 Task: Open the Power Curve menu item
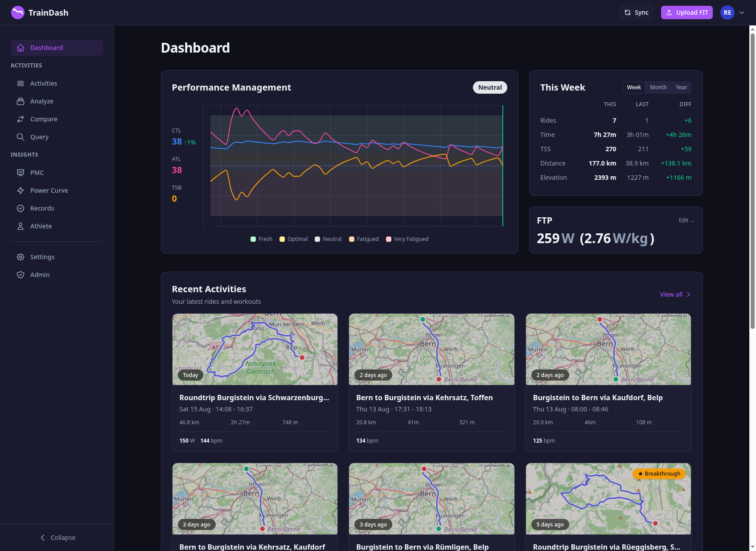pos(57,191)
